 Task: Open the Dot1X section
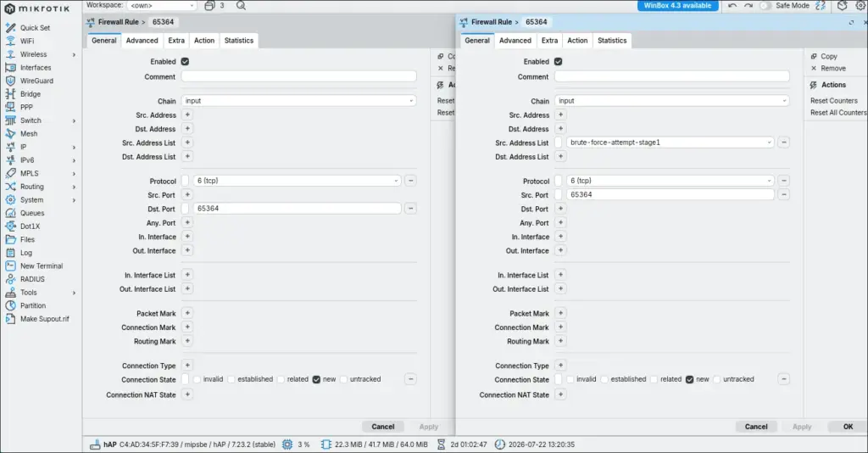click(x=30, y=226)
